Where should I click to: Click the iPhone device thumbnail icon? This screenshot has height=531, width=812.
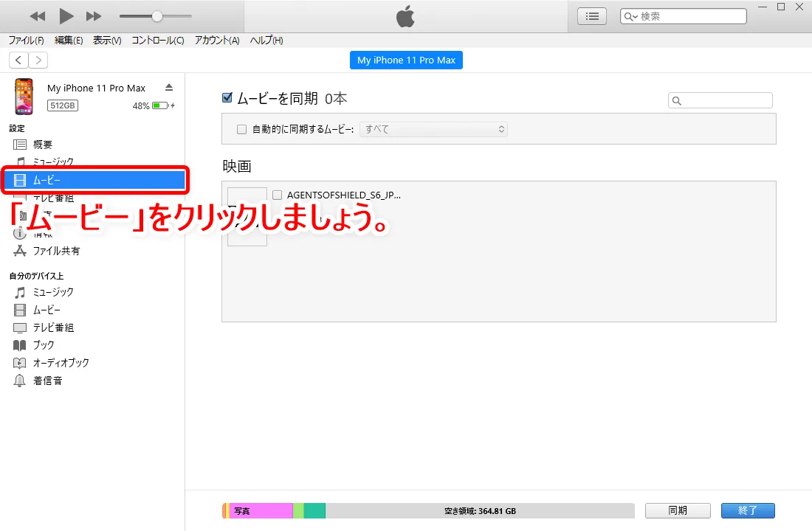pos(24,97)
